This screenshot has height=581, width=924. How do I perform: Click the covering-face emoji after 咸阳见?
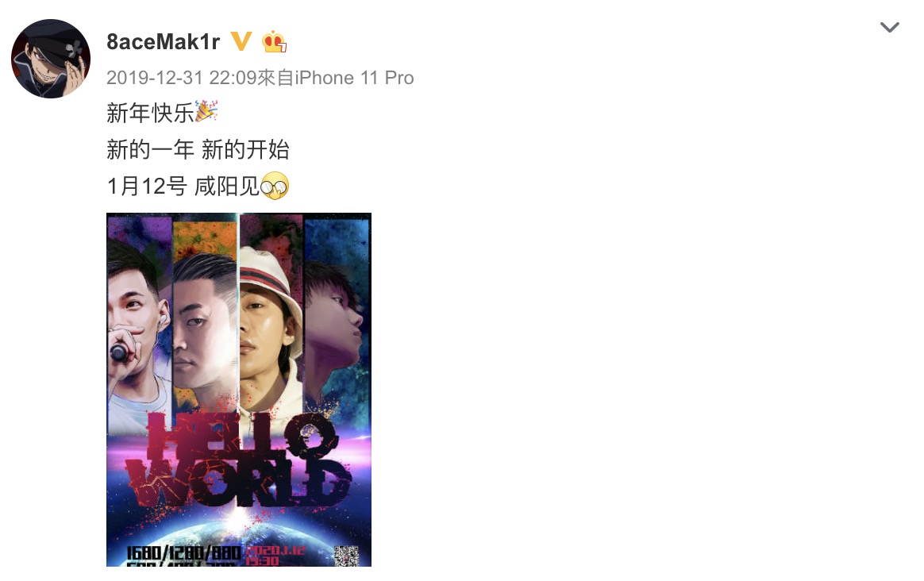coord(275,187)
